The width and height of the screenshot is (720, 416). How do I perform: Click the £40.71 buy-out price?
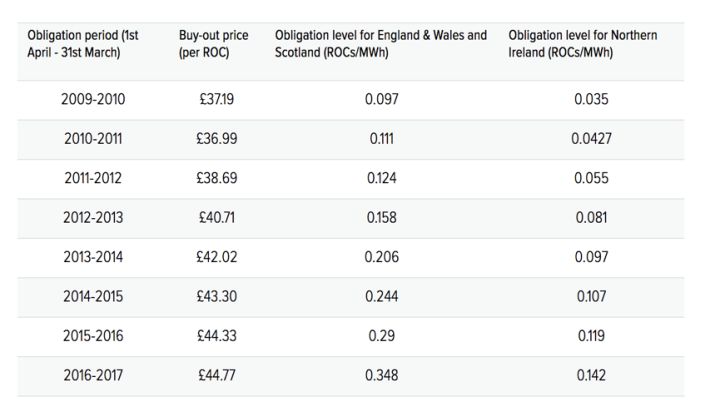[x=216, y=218]
